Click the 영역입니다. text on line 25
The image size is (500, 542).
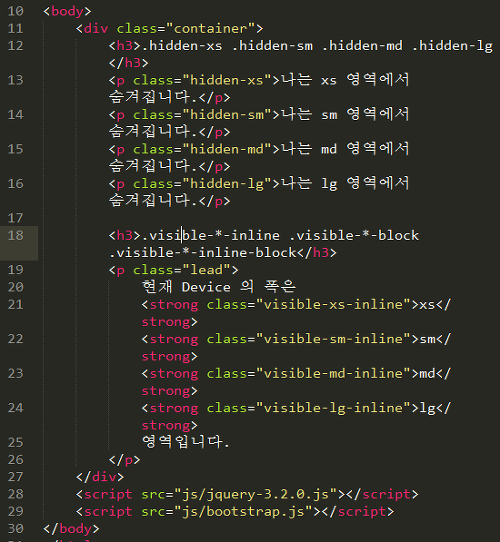point(186,442)
